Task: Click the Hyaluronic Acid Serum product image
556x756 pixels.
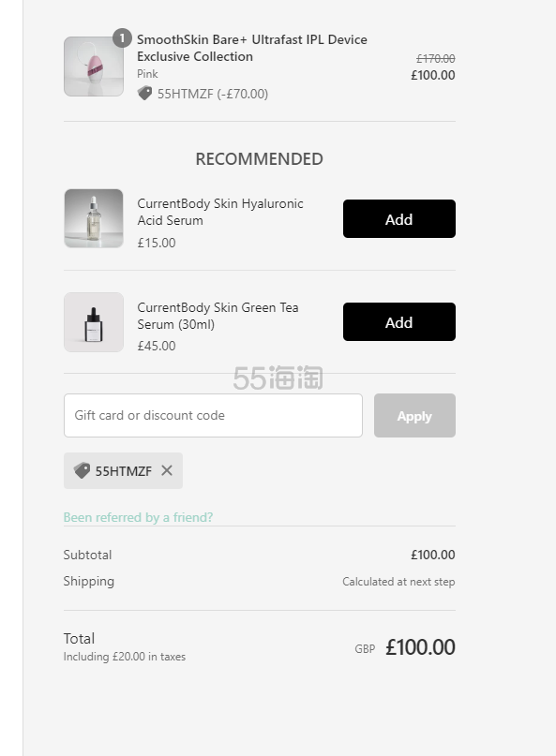Action: [x=93, y=218]
